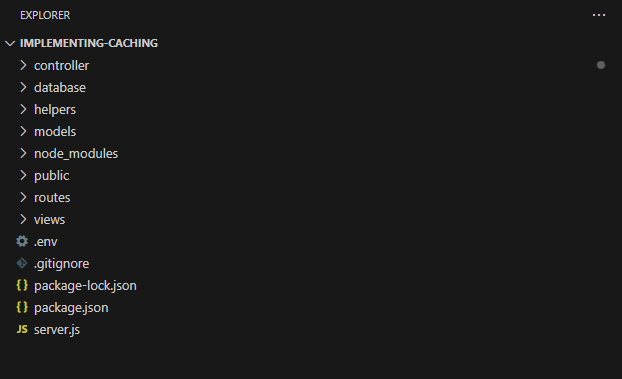Click the braces icon beside package.json

tap(22, 307)
